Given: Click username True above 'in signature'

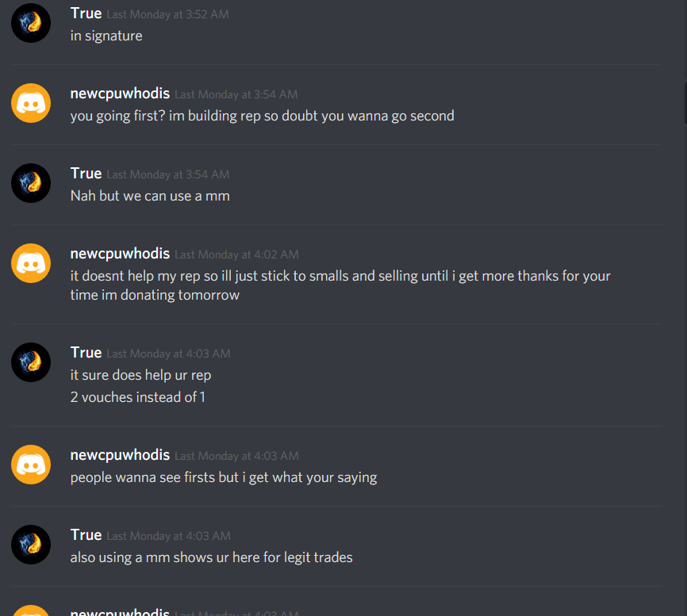Looking at the screenshot, I should coord(86,13).
